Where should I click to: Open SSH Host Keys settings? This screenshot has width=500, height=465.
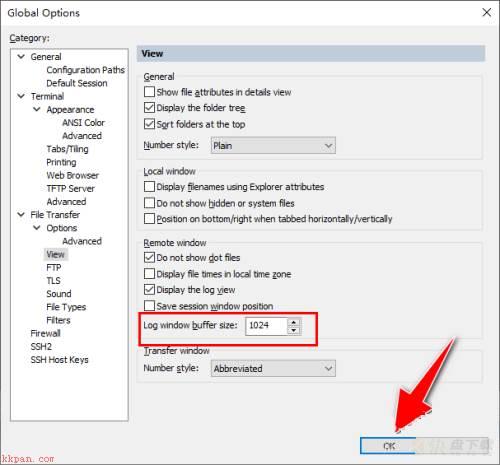tap(59, 360)
